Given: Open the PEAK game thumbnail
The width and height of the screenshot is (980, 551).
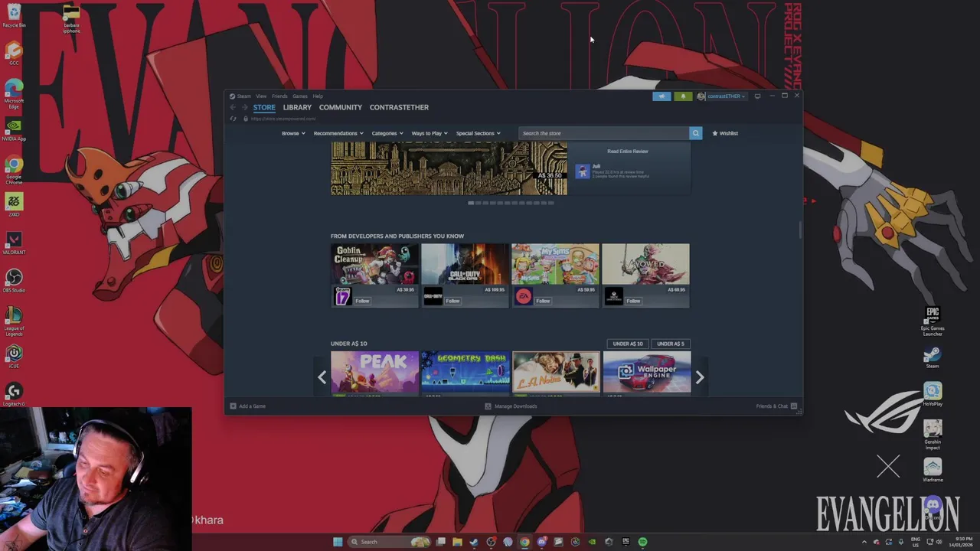Looking at the screenshot, I should pos(374,372).
